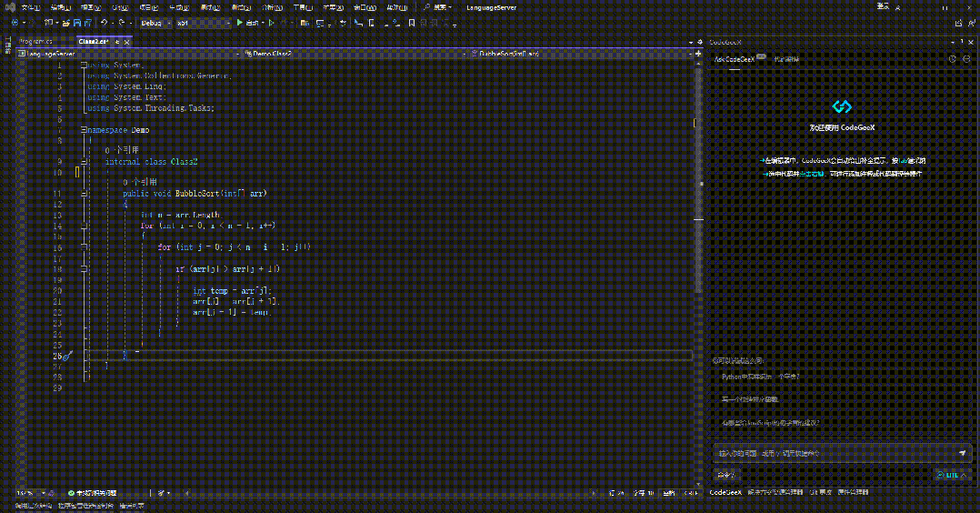
Task: Click the collapsed toolbox side tab on left
Action: tap(7, 45)
